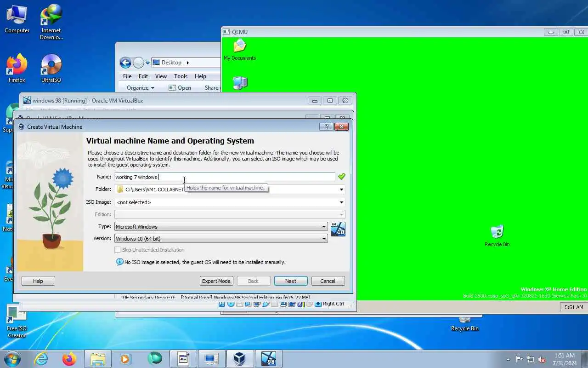Click the network tray icon
Viewport: 588px width, 368px height.
[x=531, y=359]
